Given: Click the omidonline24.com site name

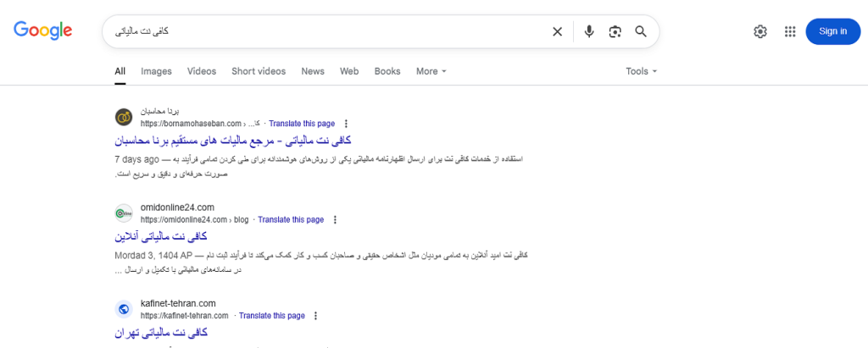Looking at the screenshot, I should pos(177,207).
